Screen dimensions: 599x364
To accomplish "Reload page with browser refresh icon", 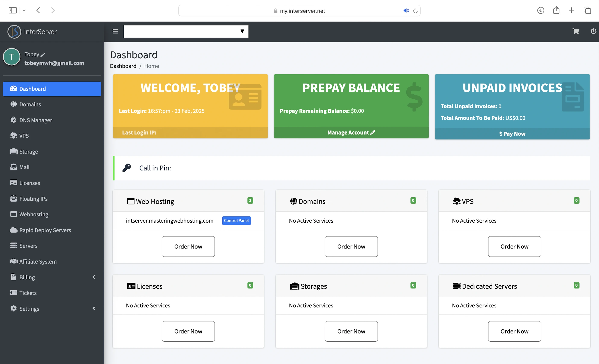I will 415,11.
